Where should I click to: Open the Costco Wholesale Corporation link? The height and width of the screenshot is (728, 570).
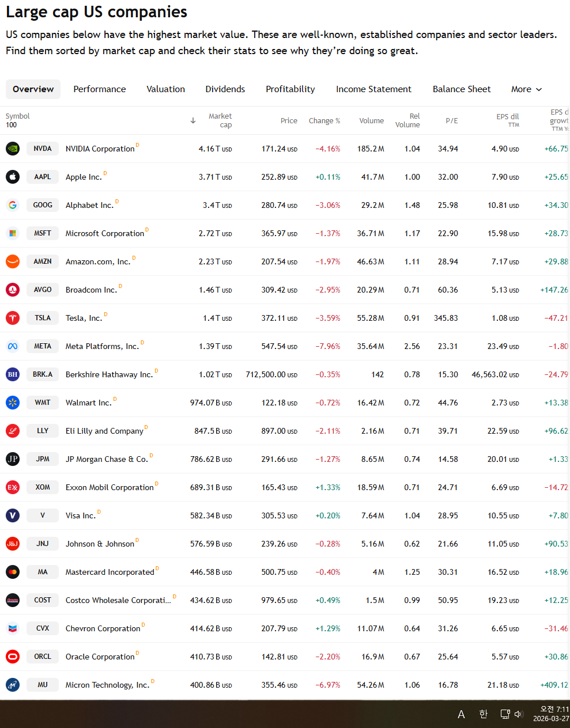pyautogui.click(x=118, y=600)
